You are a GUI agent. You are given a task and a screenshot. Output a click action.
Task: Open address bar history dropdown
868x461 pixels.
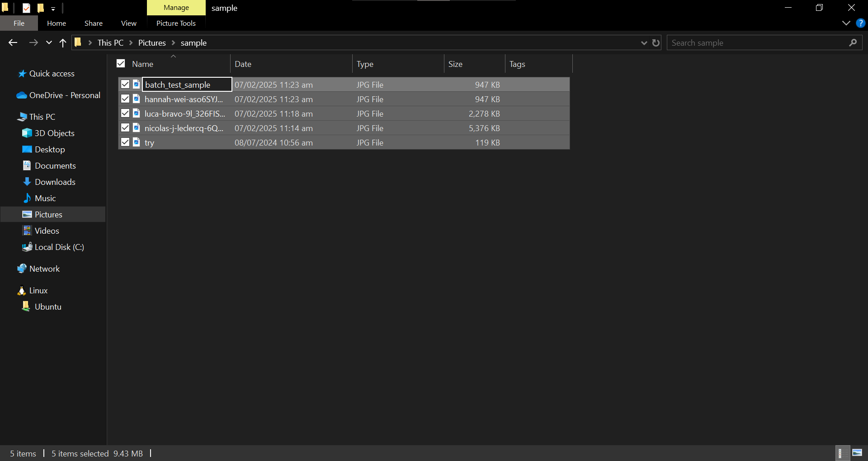pyautogui.click(x=644, y=42)
